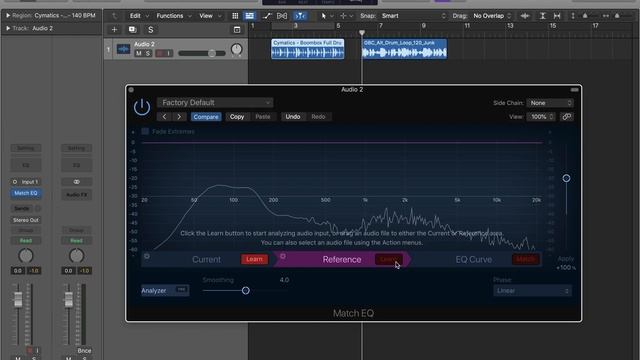
Task: Click Redo in the Match EQ header
Action: 318,117
